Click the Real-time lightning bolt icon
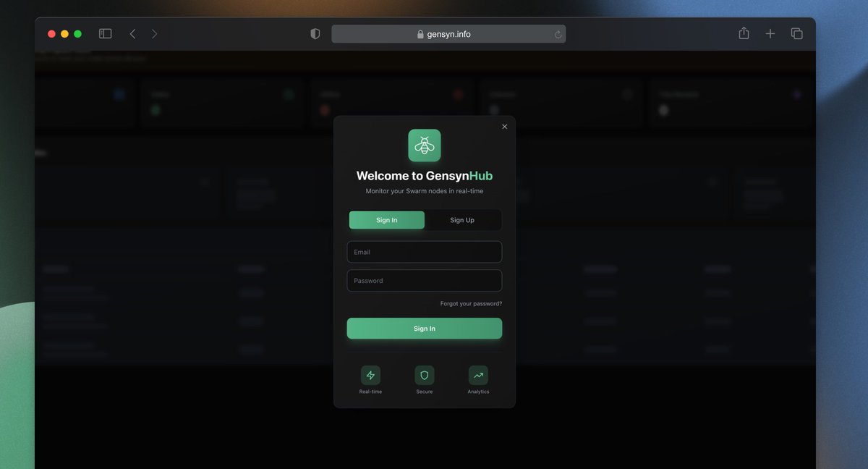The height and width of the screenshot is (469, 868). (x=371, y=375)
